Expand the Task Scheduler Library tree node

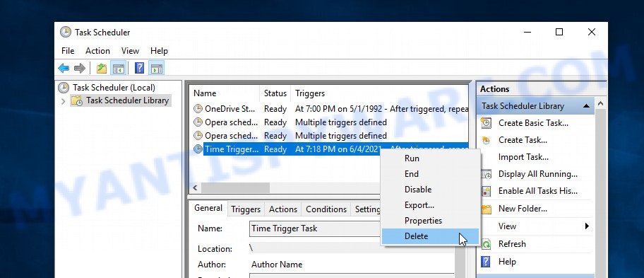tap(63, 100)
